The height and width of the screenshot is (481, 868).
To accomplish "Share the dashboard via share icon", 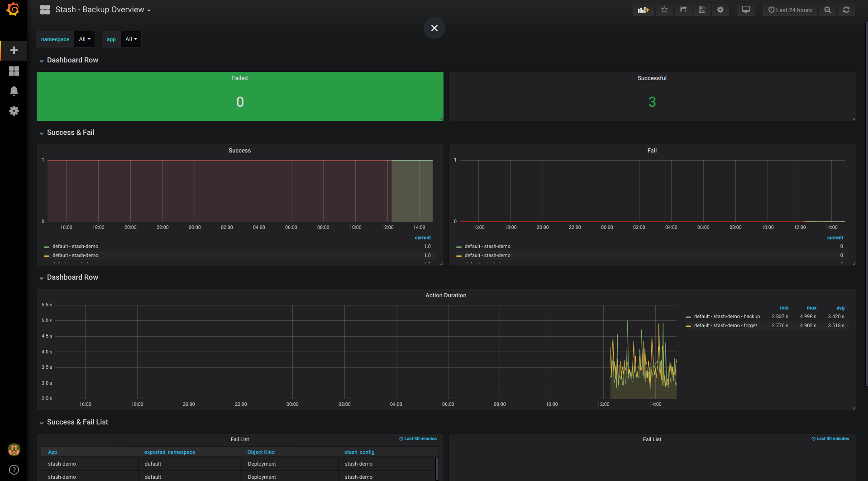I will (683, 10).
